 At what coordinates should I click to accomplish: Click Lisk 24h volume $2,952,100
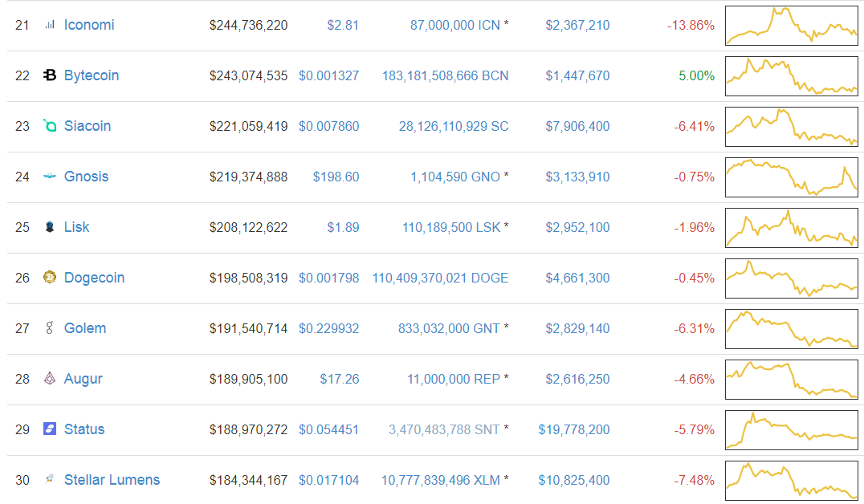point(577,227)
